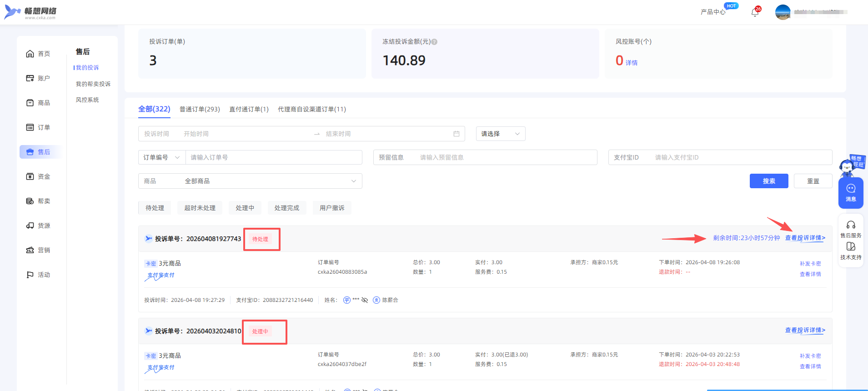The width and height of the screenshot is (868, 391).
Task: Click the help icon beside 冻结投诉金额
Action: coord(434,42)
